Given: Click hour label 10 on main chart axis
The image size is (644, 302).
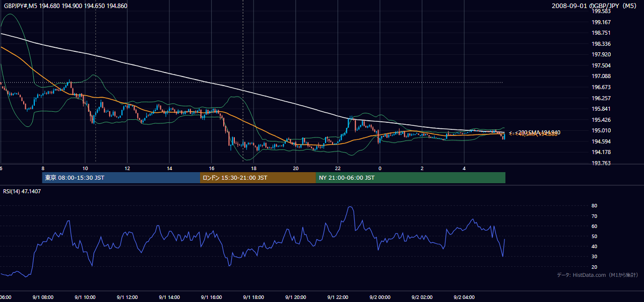Looking at the screenshot, I should [85, 168].
